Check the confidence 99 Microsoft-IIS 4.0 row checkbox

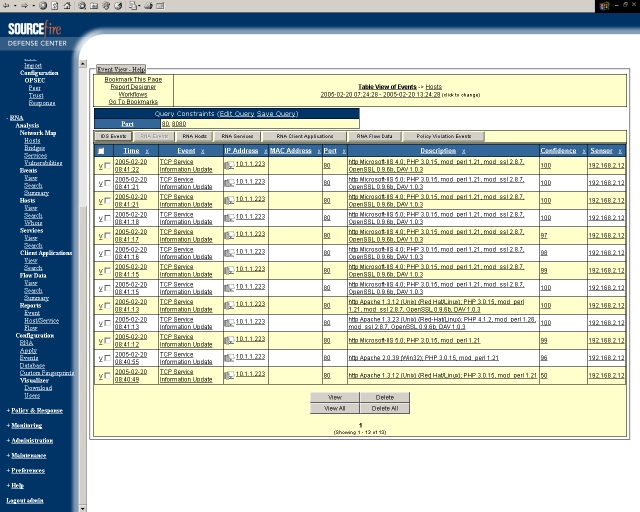[x=107, y=271]
